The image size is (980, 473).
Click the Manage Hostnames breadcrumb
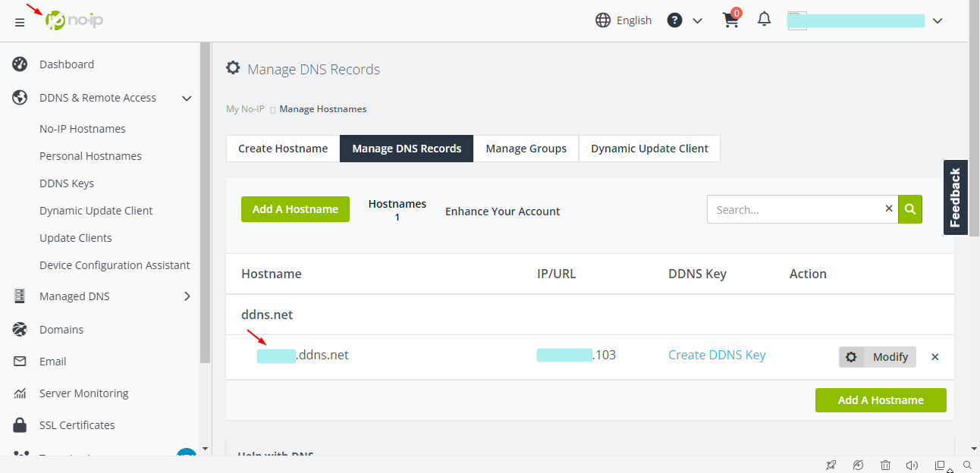coord(323,109)
